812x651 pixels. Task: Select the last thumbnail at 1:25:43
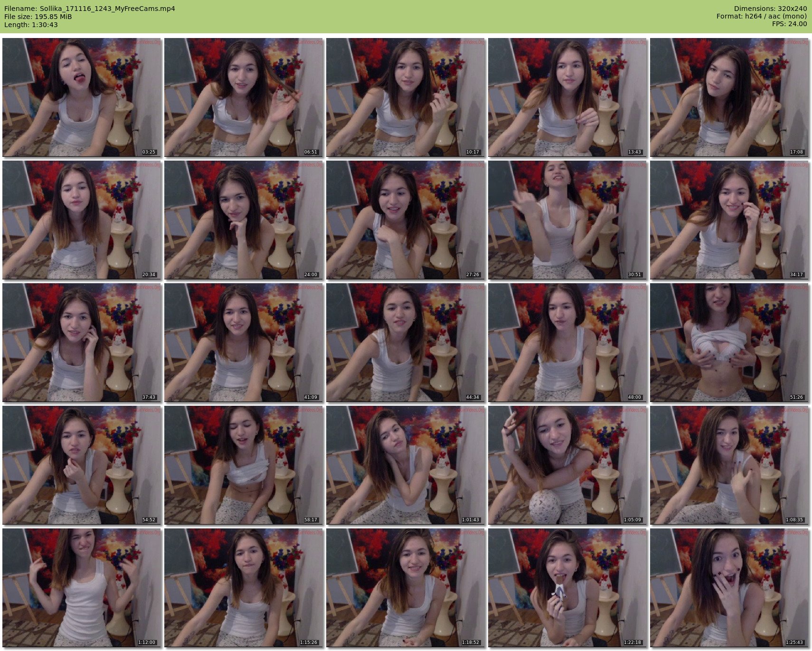[x=729, y=588]
